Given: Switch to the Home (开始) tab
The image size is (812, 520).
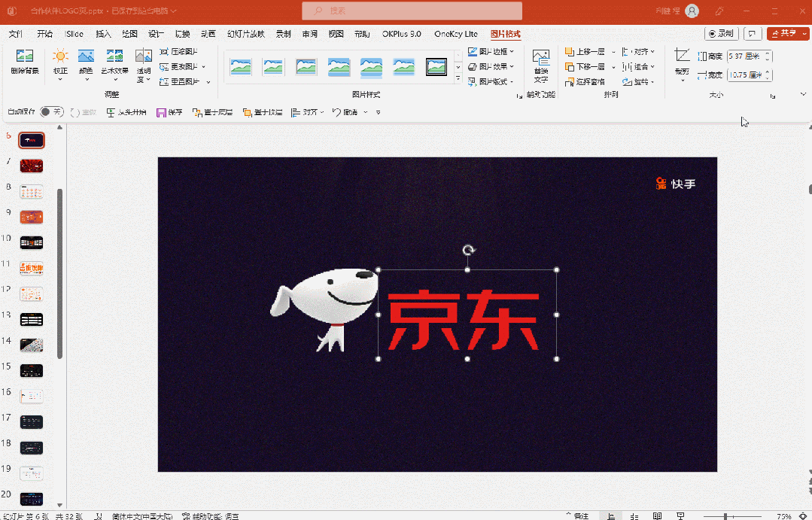Looking at the screenshot, I should pyautogui.click(x=44, y=34).
